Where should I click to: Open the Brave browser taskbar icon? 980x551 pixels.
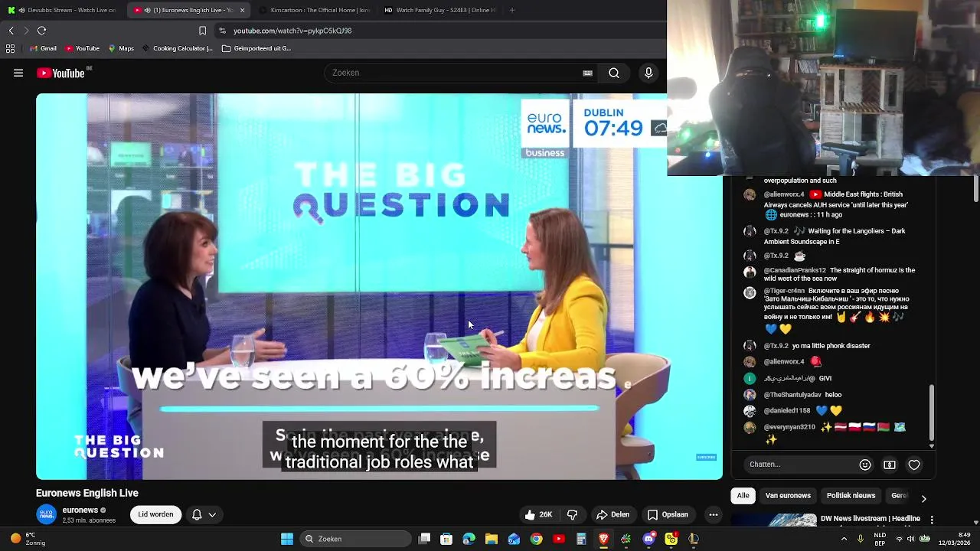(x=603, y=539)
